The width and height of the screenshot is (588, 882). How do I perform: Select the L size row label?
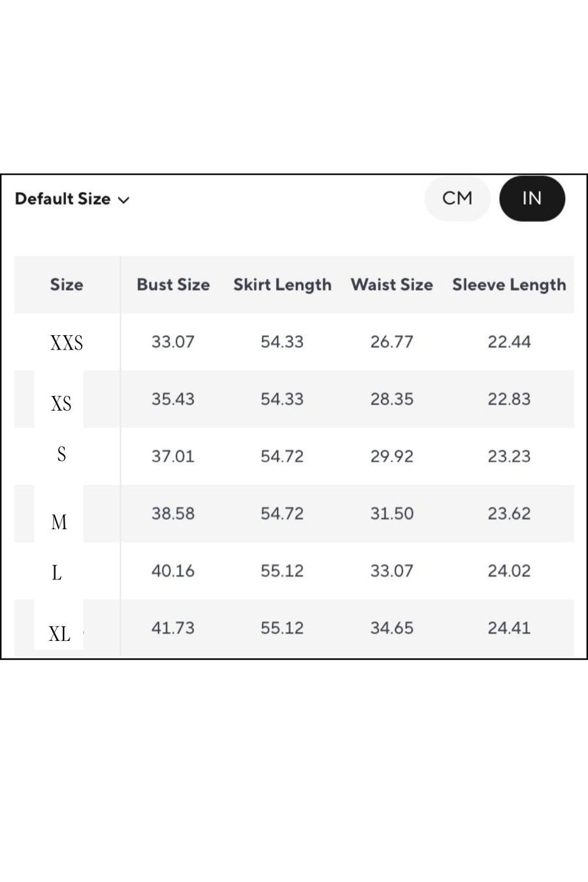pyautogui.click(x=57, y=573)
